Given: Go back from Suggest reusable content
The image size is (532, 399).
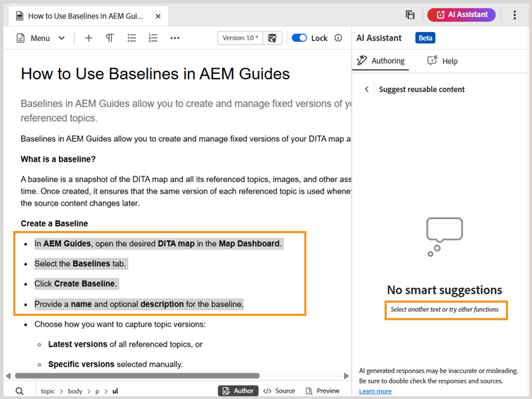Looking at the screenshot, I should [x=367, y=89].
